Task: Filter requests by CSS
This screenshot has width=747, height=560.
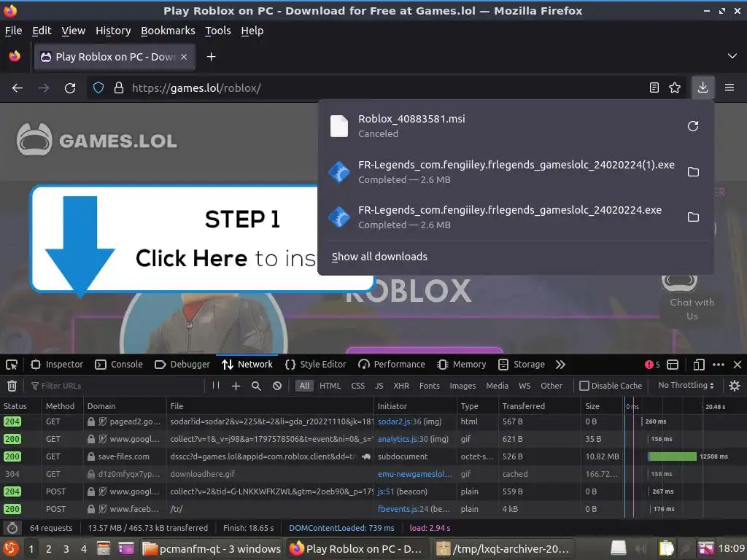Action: pyautogui.click(x=357, y=386)
